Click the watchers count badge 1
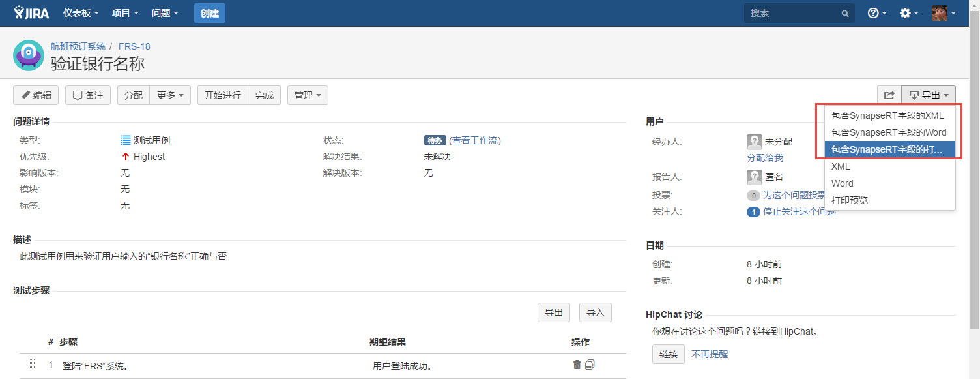Image resolution: width=980 pixels, height=379 pixels. (753, 212)
